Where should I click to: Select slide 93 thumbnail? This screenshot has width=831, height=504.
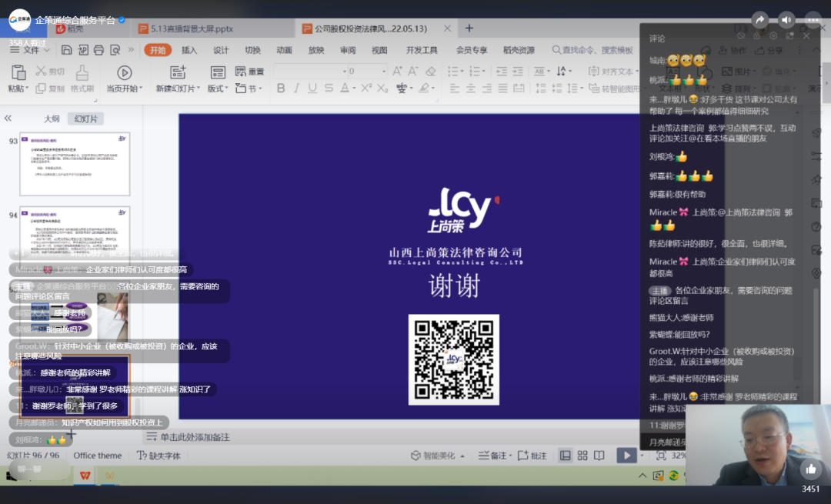[75, 164]
